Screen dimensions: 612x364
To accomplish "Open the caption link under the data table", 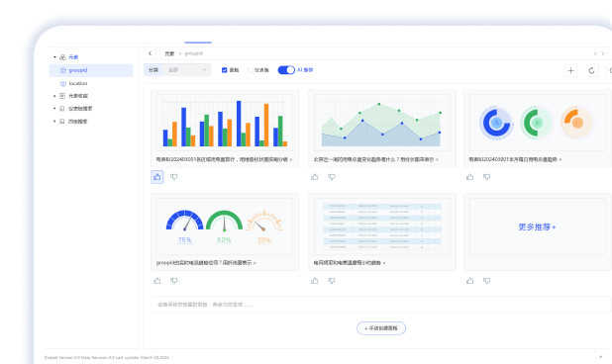I will tap(350, 263).
